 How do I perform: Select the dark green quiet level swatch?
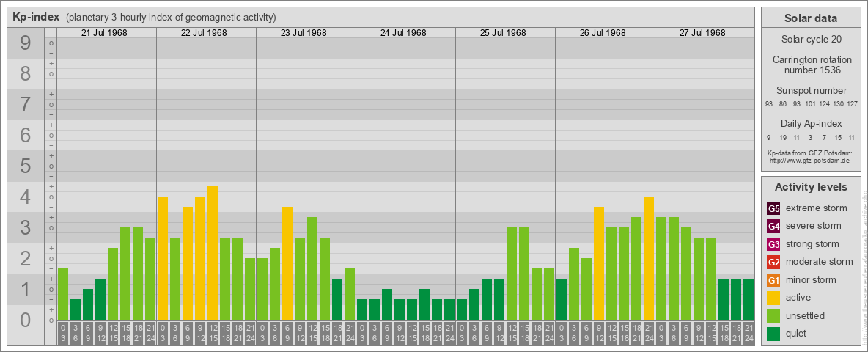click(773, 334)
